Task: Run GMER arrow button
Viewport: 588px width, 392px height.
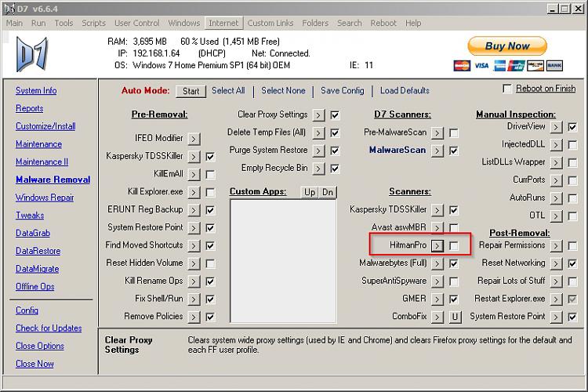Action: [x=437, y=299]
